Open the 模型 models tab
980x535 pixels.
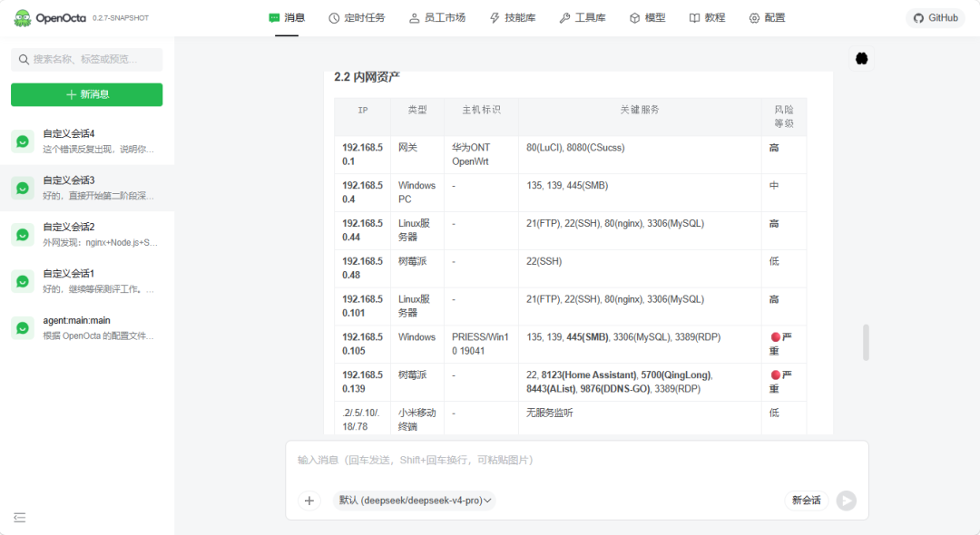tap(648, 18)
